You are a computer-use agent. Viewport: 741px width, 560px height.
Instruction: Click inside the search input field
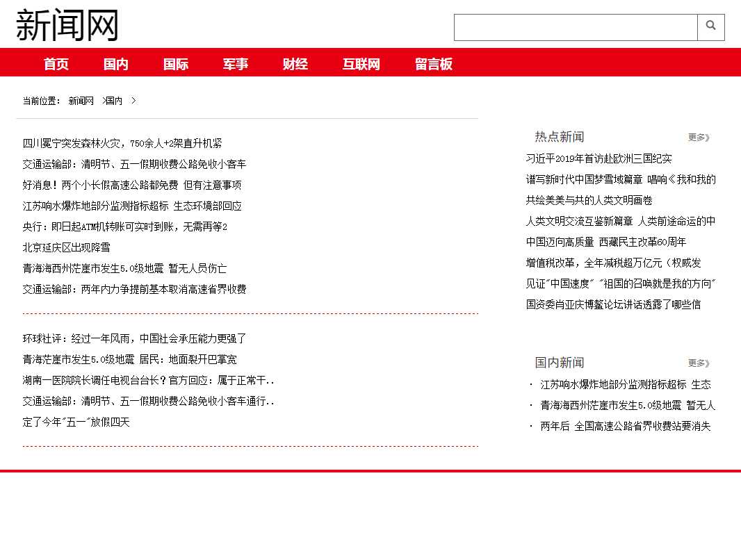pos(575,28)
